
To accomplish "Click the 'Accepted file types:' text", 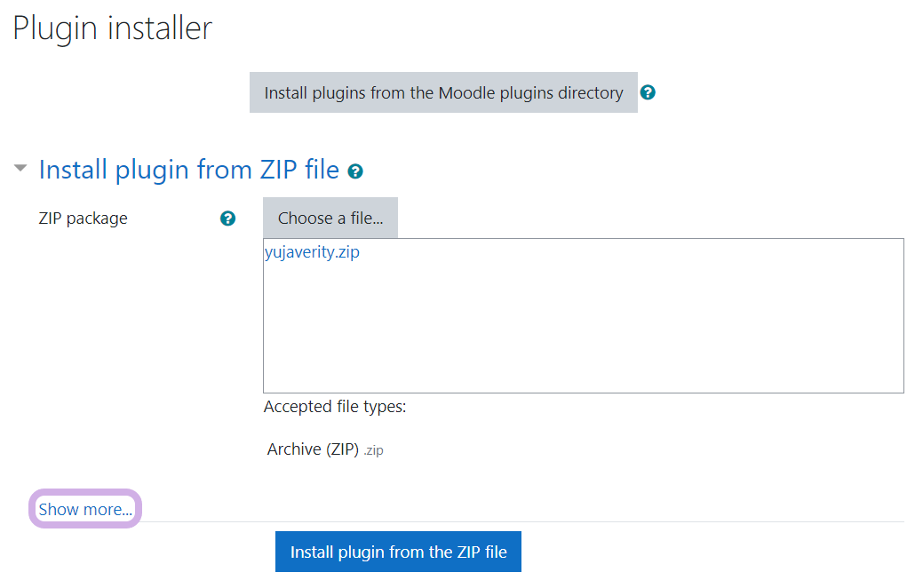I will [x=335, y=408].
